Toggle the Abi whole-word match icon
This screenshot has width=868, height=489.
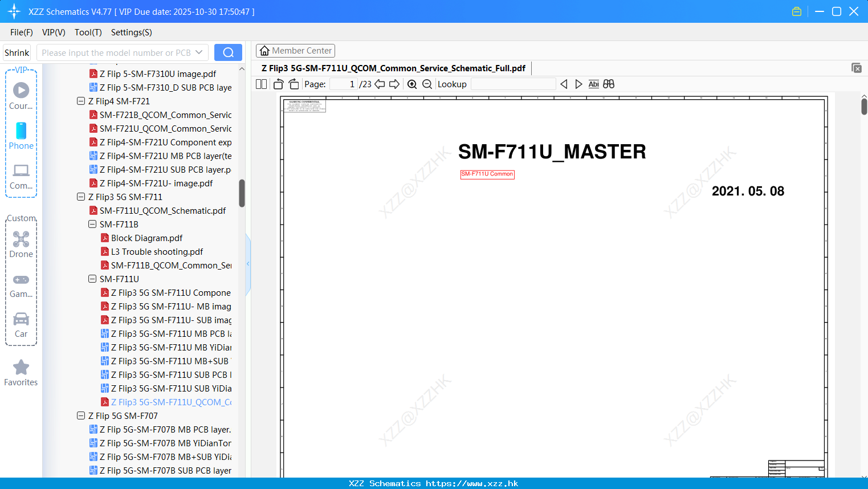coord(593,84)
